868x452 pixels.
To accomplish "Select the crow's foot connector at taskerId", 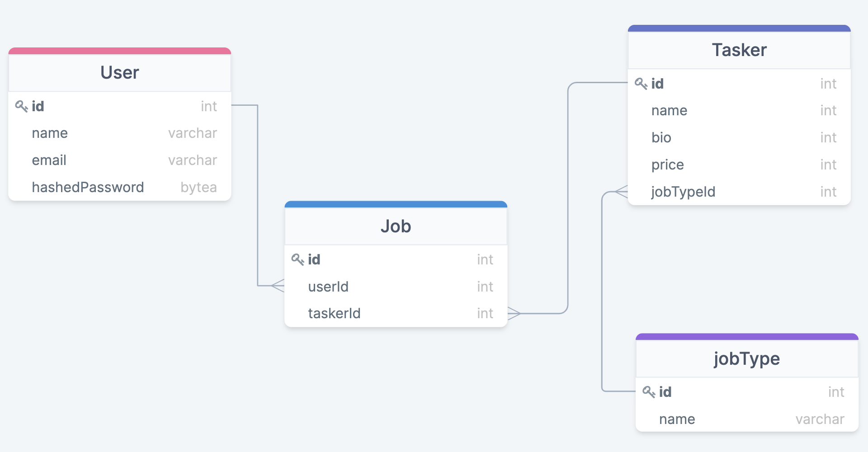I will pyautogui.click(x=514, y=313).
